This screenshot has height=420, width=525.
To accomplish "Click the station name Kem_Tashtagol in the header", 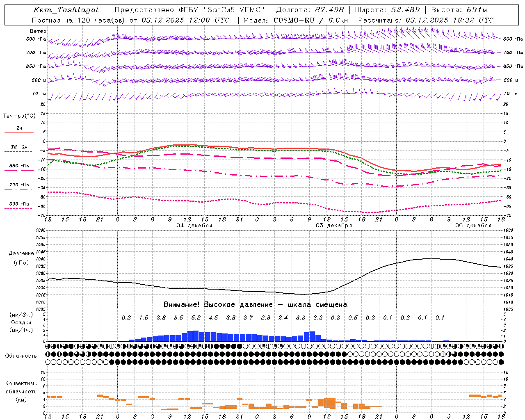I will (x=66, y=10).
